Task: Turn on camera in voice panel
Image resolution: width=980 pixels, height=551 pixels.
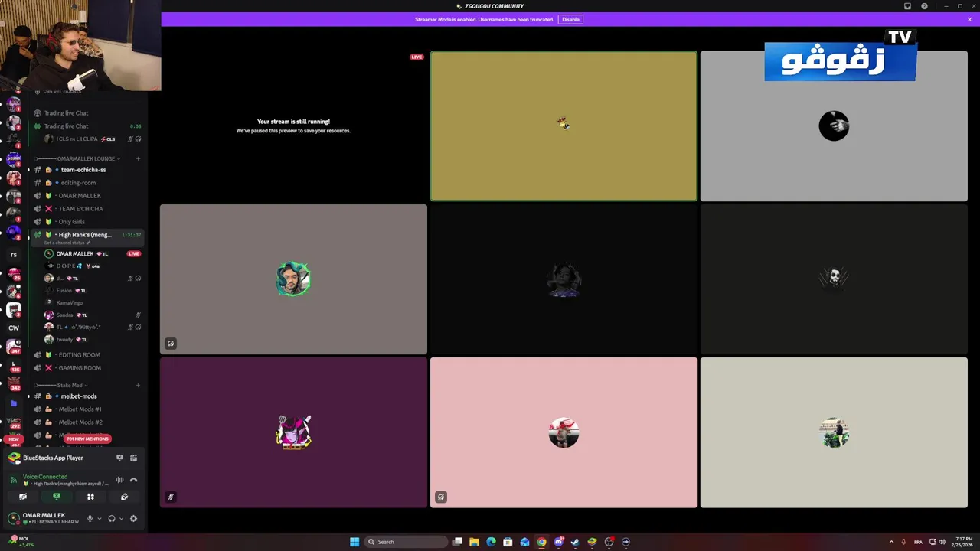Action: [23, 497]
